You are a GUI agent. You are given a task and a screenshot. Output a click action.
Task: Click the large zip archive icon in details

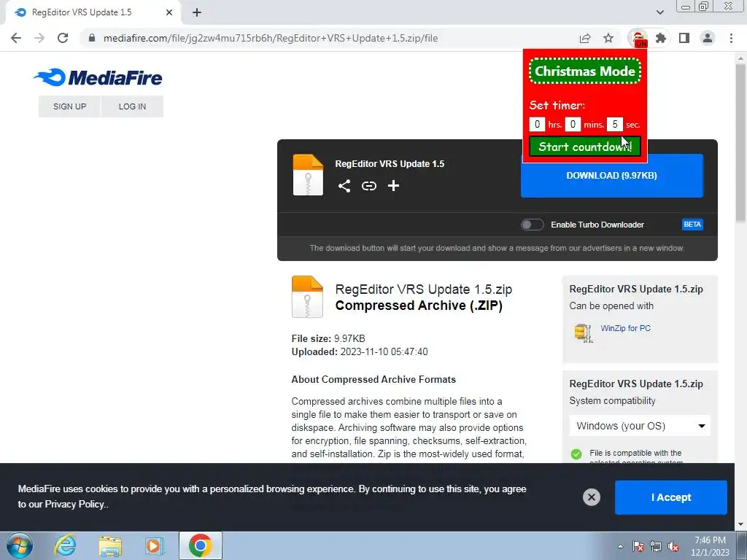pyautogui.click(x=307, y=297)
